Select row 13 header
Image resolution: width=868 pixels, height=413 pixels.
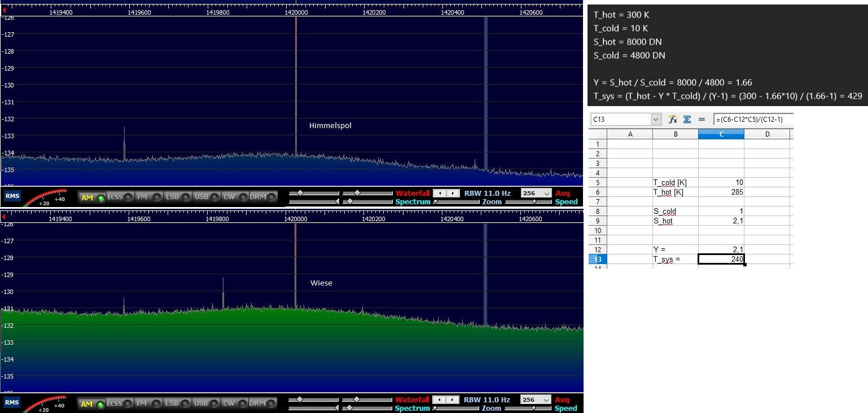coord(598,259)
